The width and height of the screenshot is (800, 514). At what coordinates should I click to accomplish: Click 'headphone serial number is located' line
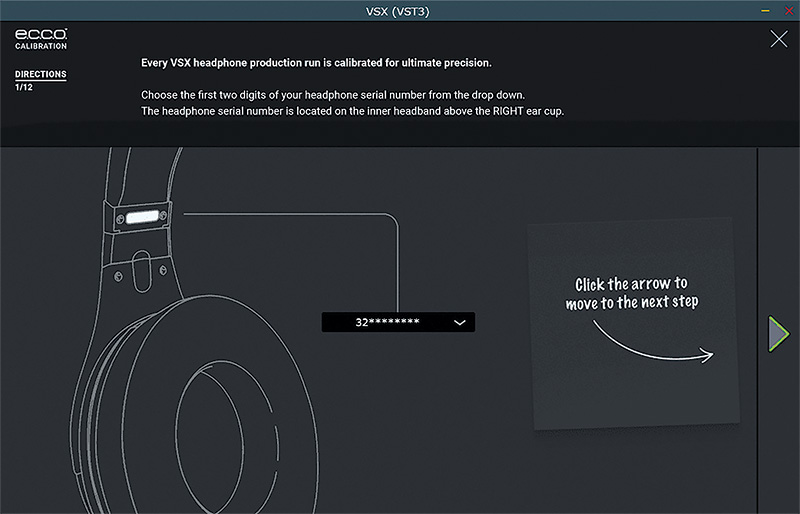point(353,111)
